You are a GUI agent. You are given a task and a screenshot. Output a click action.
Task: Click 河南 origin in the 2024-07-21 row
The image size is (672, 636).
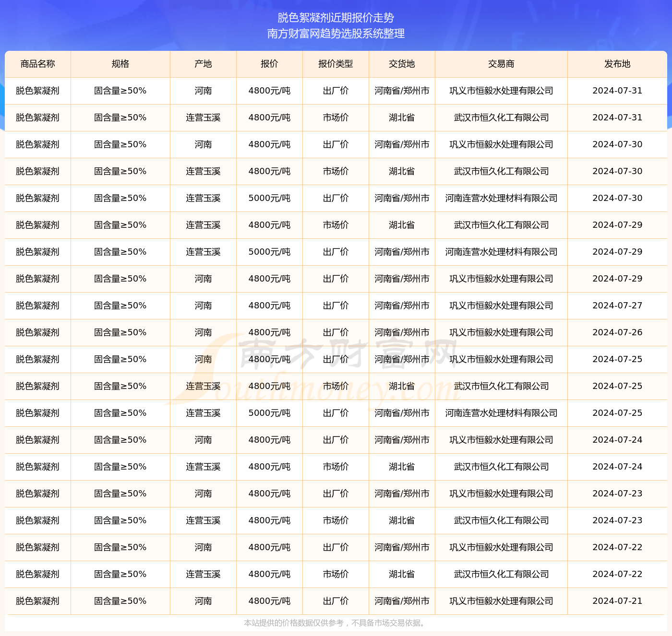click(x=204, y=601)
